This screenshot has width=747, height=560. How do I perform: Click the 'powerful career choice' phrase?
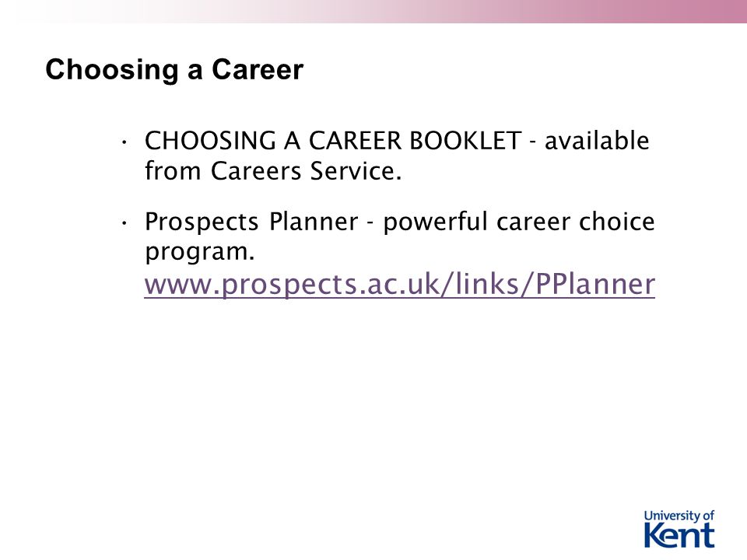point(519,222)
